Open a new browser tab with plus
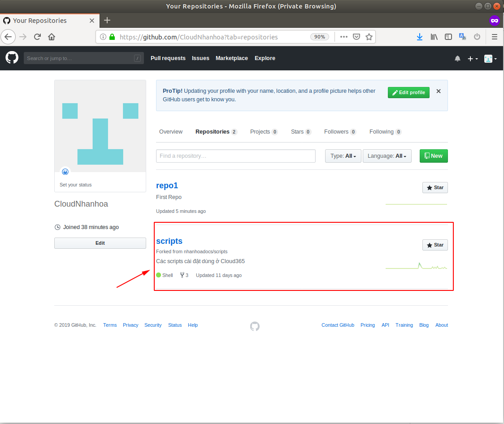This screenshot has width=504, height=424. (107, 20)
